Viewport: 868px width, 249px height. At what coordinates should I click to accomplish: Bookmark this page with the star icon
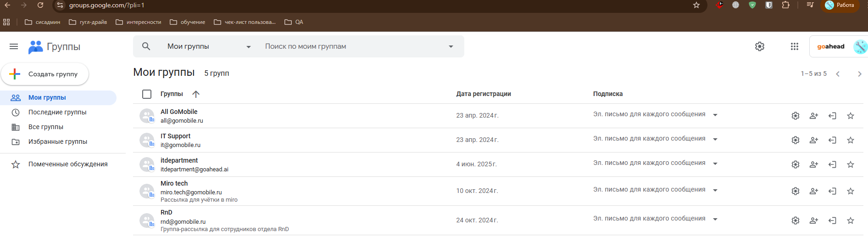coord(696,5)
